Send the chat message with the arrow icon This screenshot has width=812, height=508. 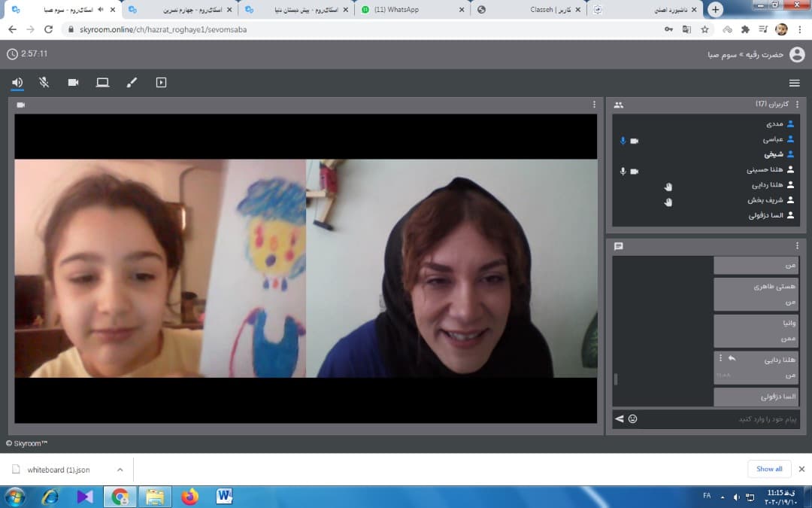pos(620,418)
